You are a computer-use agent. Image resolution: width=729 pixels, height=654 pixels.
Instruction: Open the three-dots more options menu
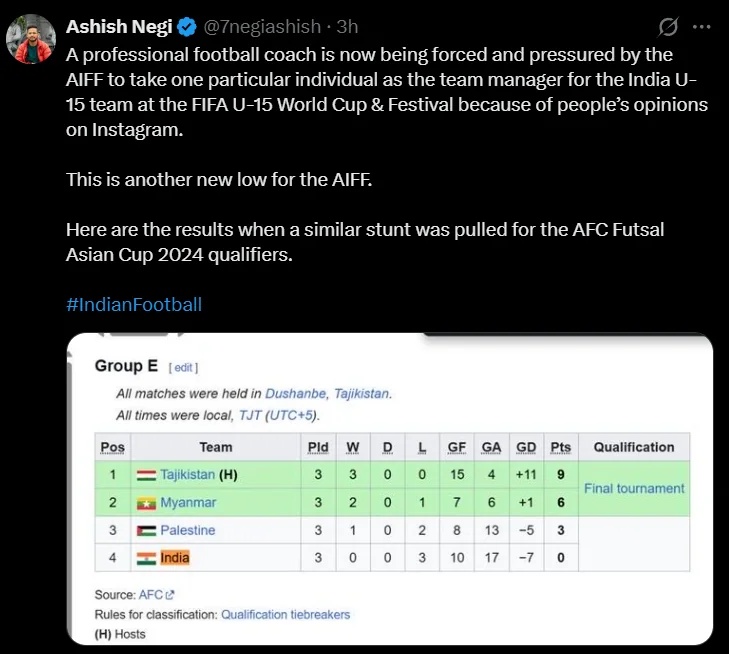click(702, 27)
